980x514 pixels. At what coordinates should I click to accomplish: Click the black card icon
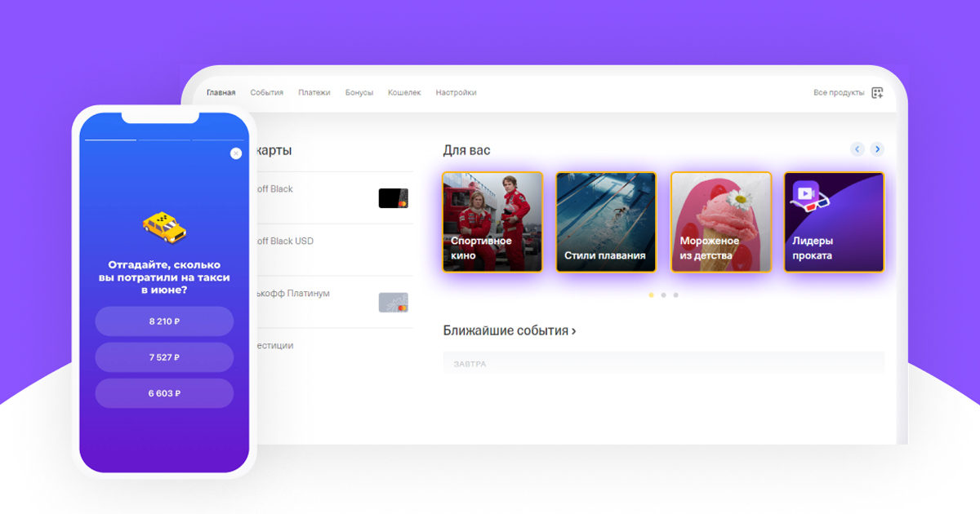[x=393, y=198]
